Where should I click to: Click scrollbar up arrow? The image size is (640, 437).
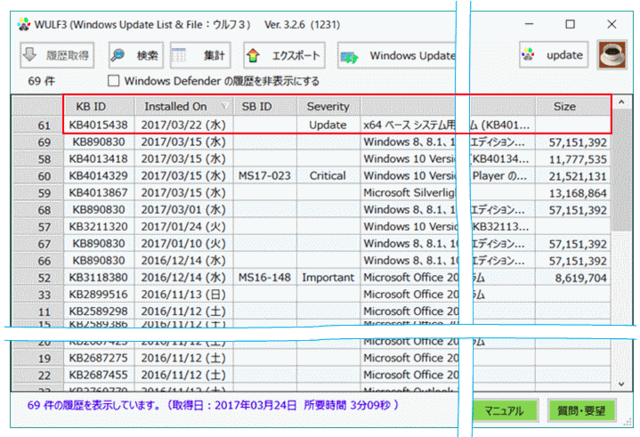[621, 102]
